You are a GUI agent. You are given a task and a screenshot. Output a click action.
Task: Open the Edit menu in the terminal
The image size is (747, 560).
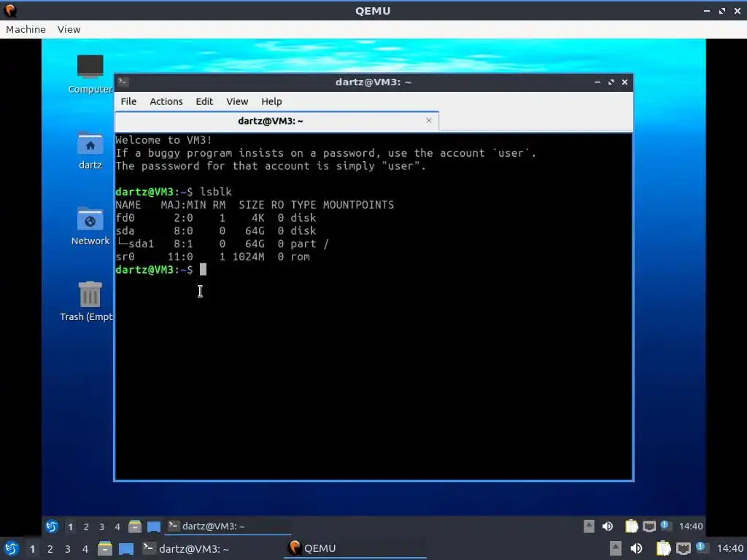pyautogui.click(x=204, y=101)
